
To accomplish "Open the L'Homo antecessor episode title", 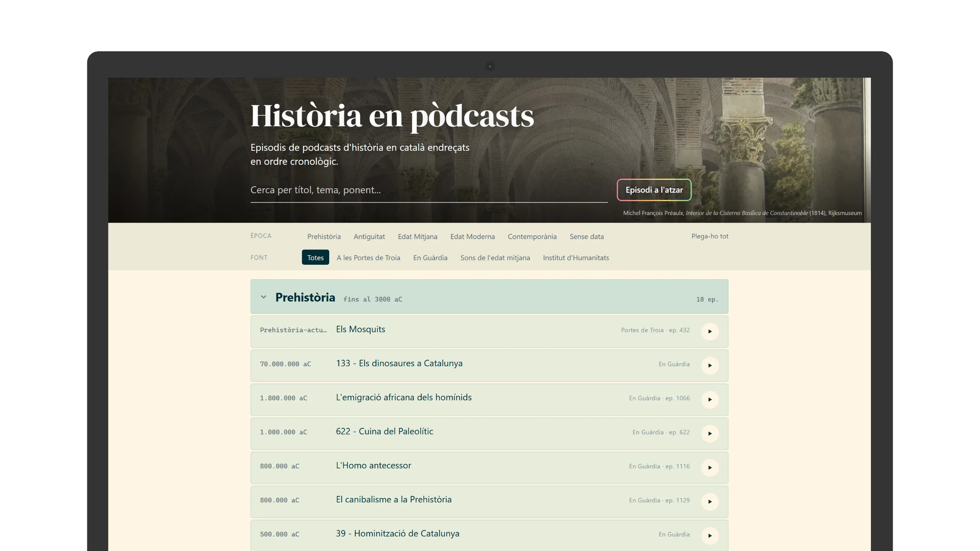I will [x=374, y=466].
